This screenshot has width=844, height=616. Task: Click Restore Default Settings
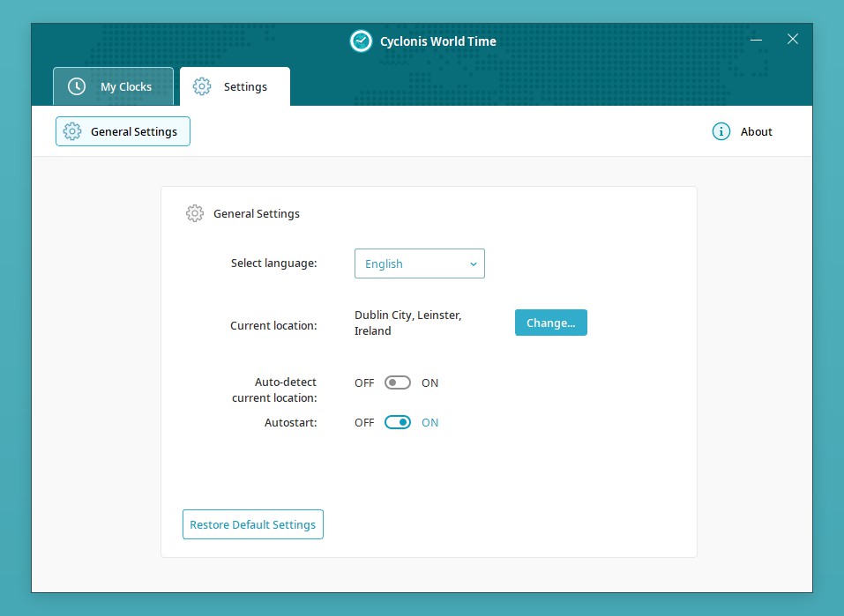252,524
